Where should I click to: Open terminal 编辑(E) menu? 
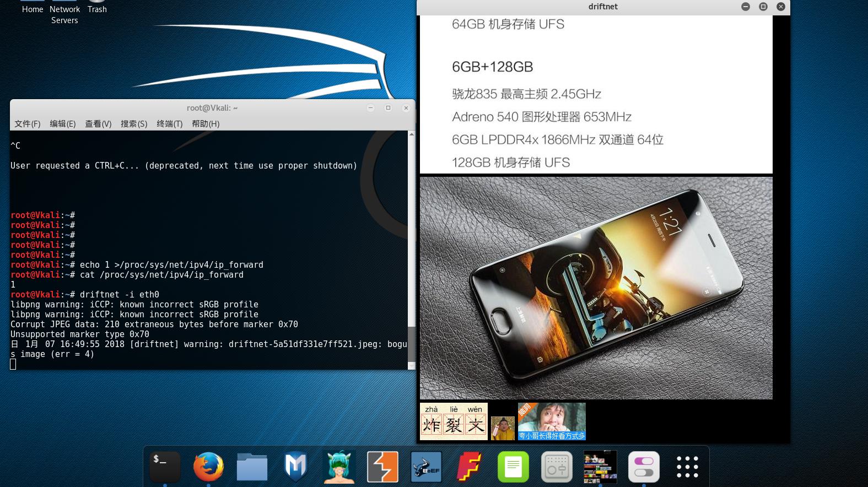pyautogui.click(x=63, y=124)
